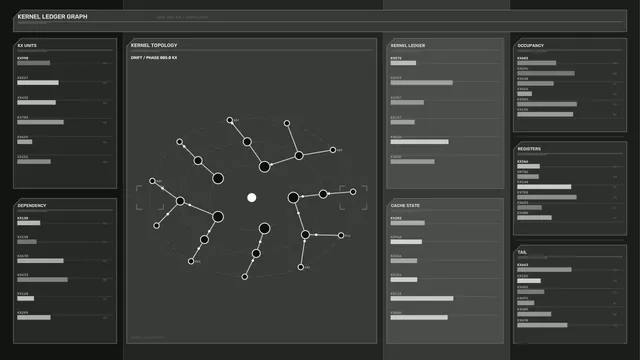The image size is (640, 360).
Task: Click the KERNEL LEDGER GRAPH title
Action: [x=52, y=17]
